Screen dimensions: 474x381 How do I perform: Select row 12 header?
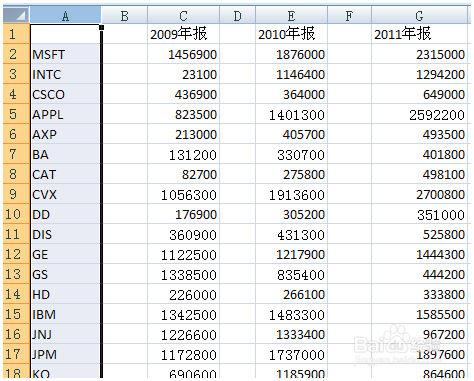pyautogui.click(x=16, y=254)
